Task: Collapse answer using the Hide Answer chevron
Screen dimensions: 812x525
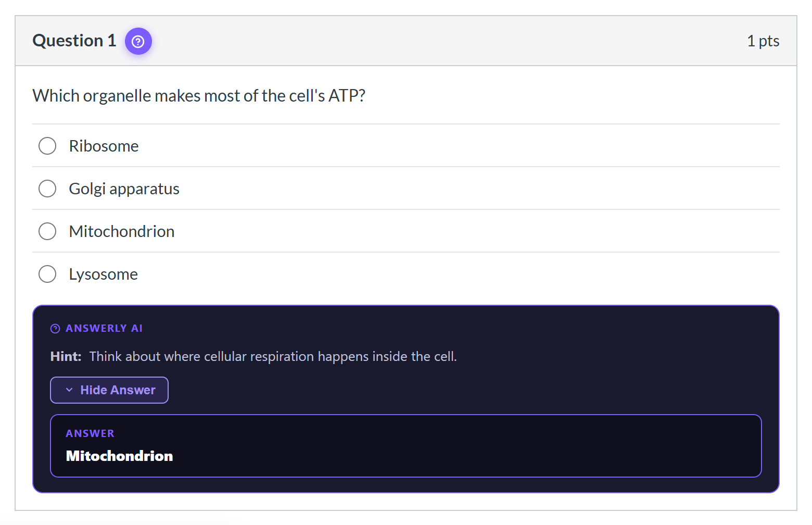Action: pos(69,390)
